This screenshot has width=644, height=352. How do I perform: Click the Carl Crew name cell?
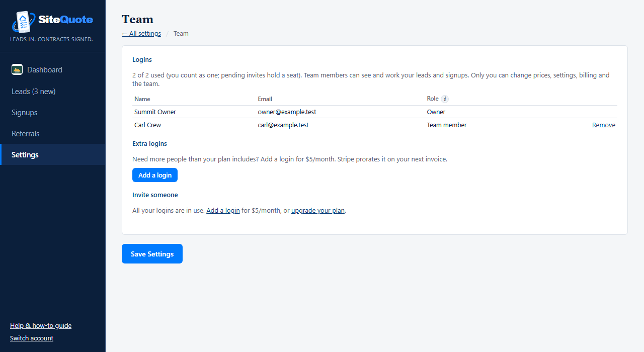(x=148, y=125)
